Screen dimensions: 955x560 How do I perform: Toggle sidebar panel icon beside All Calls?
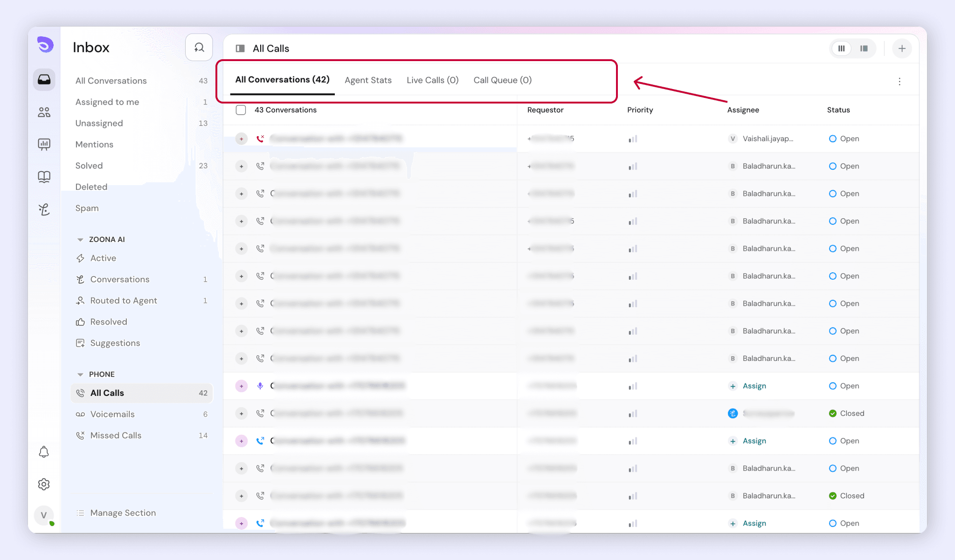pos(240,48)
